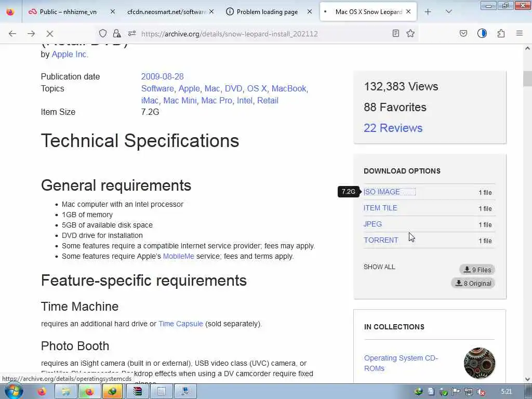
Task: Click the page vertical scrollbar thumb
Action: coord(527,79)
